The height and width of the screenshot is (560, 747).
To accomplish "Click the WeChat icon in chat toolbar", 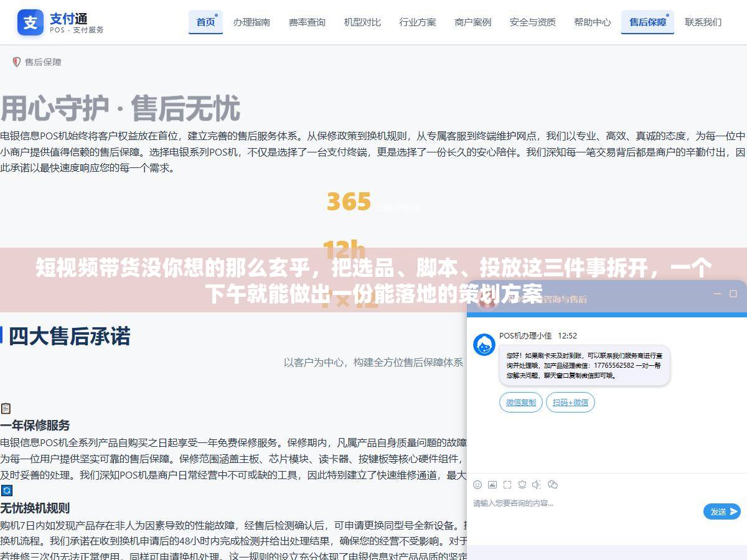I will pyautogui.click(x=553, y=485).
